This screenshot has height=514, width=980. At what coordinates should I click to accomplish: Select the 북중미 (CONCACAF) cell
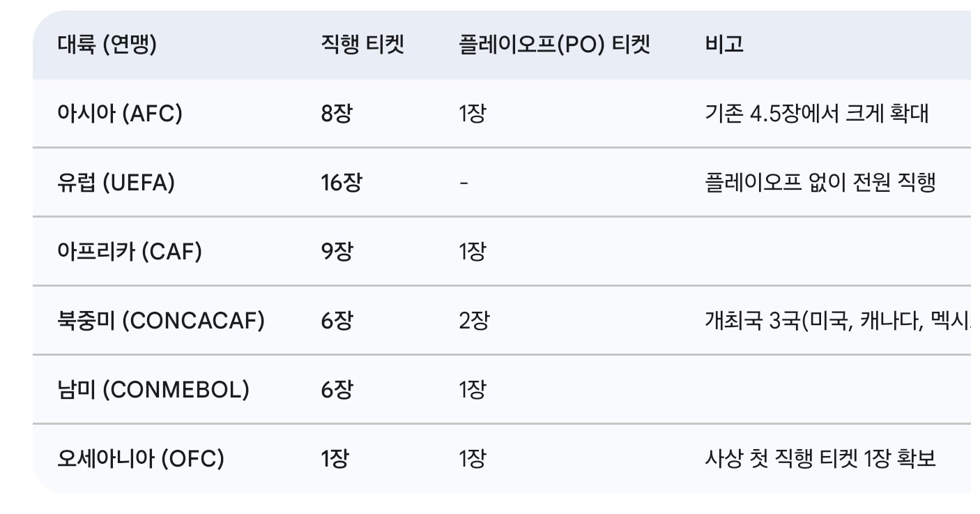pyautogui.click(x=161, y=321)
